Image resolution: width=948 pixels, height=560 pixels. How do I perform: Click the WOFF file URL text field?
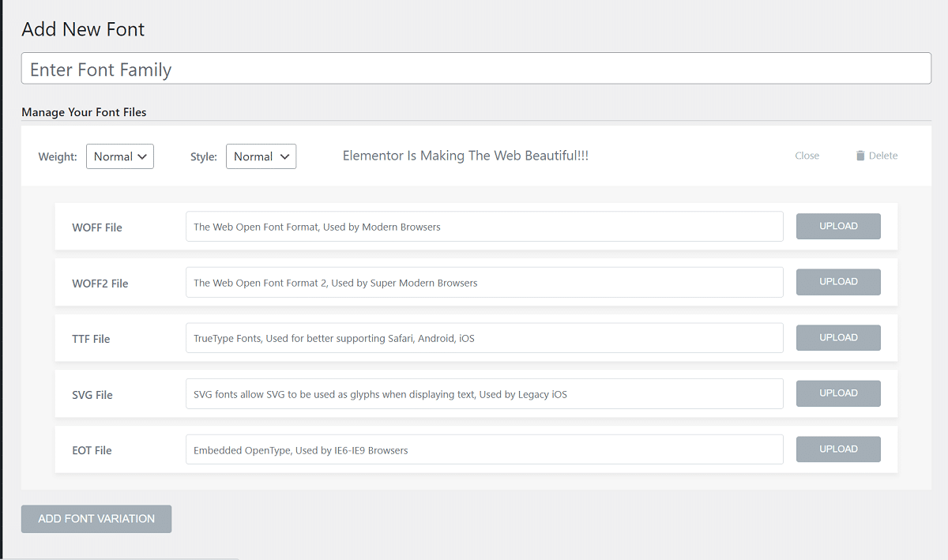coord(483,227)
